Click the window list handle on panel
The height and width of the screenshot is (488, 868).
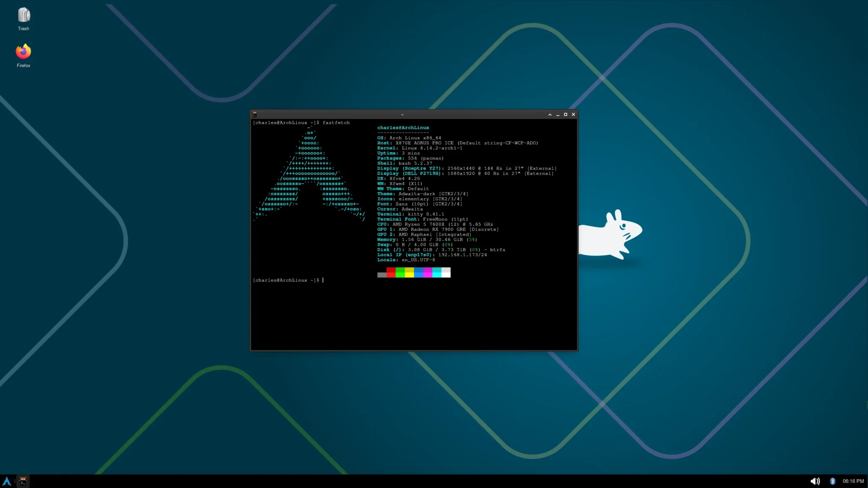click(15, 481)
